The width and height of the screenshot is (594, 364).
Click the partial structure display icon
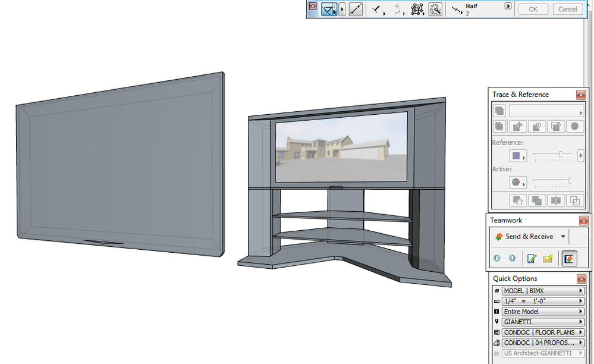pos(496,311)
